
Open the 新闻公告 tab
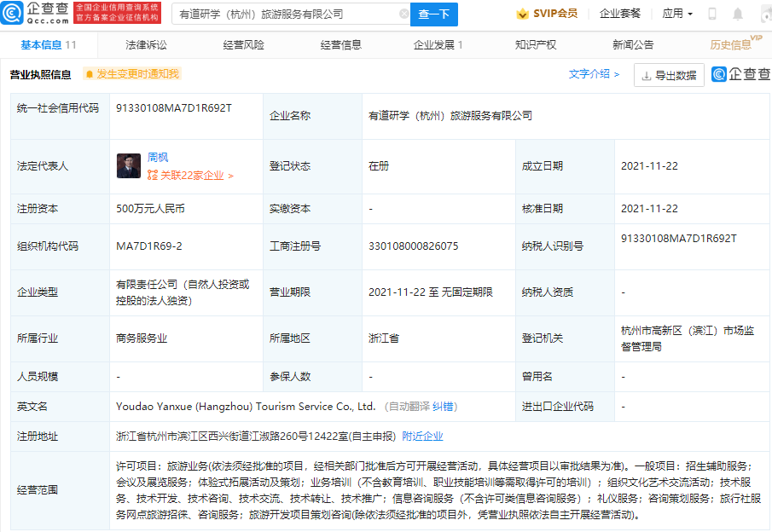click(x=633, y=45)
